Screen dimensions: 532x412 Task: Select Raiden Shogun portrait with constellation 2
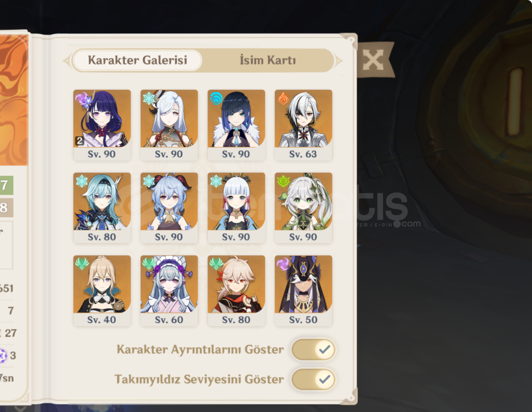[102, 125]
